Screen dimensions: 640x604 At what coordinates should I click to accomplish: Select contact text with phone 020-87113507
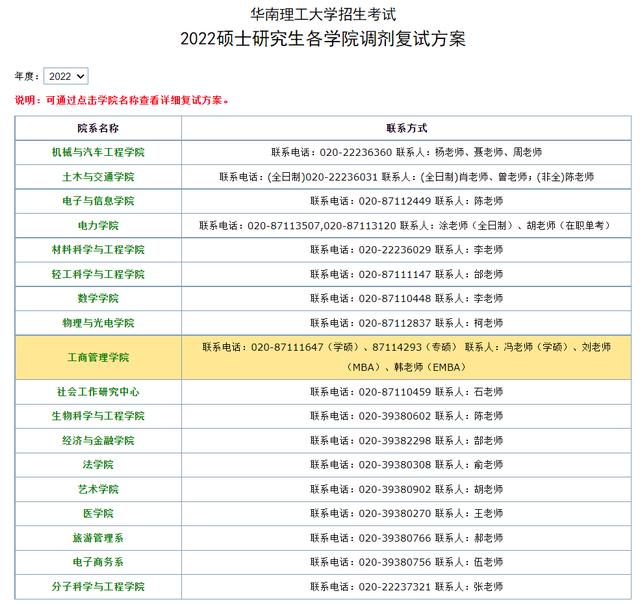[407, 225]
